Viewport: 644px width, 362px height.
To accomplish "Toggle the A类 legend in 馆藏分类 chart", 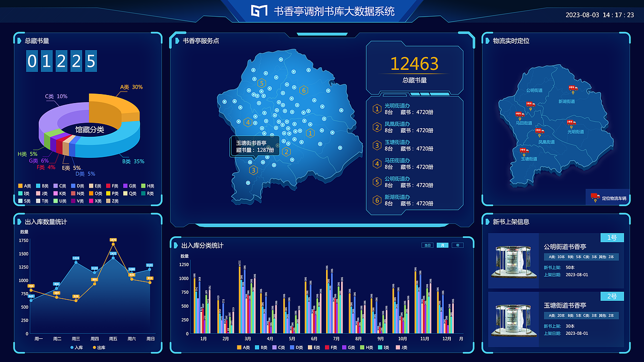I will point(23,186).
